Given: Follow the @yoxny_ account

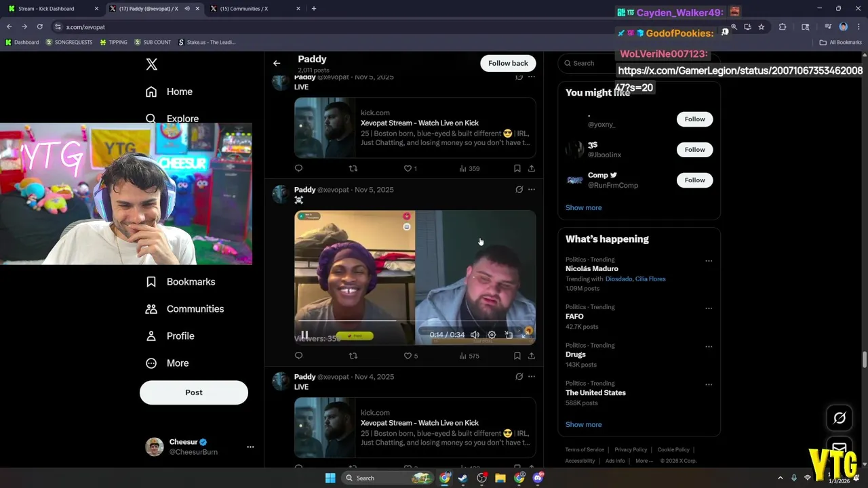Looking at the screenshot, I should tap(694, 119).
